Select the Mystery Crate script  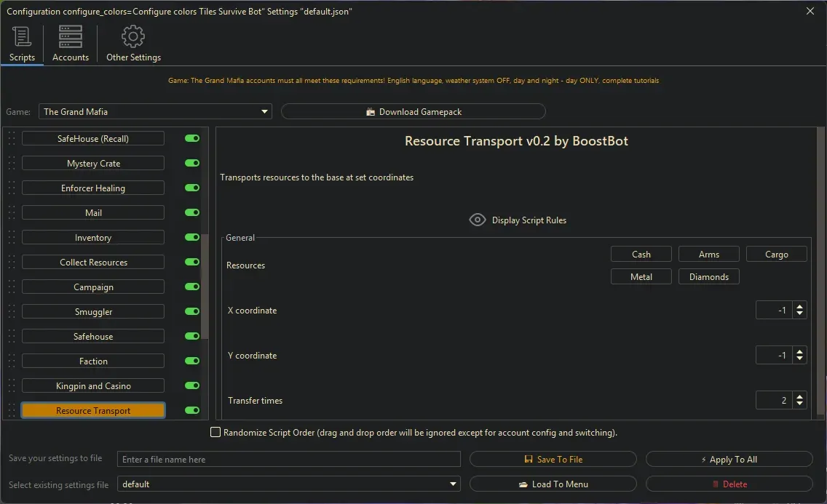point(93,163)
